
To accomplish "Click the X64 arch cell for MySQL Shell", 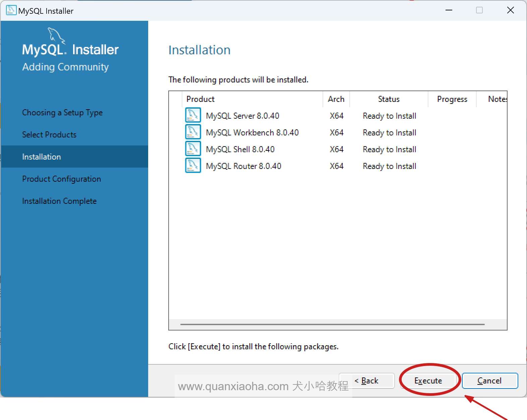I will pos(337,149).
